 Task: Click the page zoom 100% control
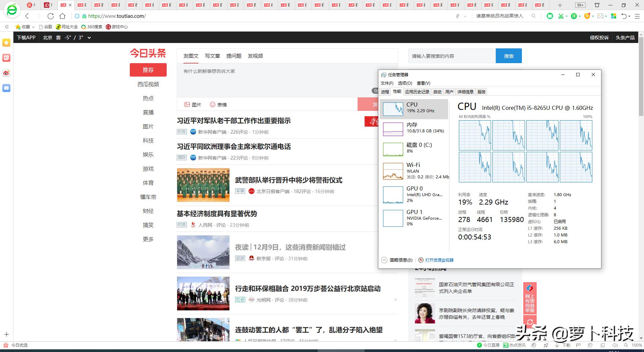coord(636,345)
